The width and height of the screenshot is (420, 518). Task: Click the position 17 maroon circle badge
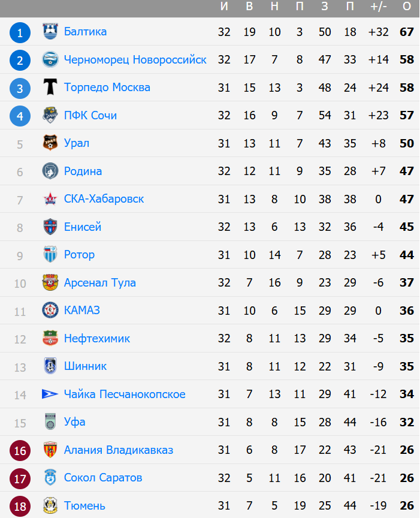(x=20, y=478)
